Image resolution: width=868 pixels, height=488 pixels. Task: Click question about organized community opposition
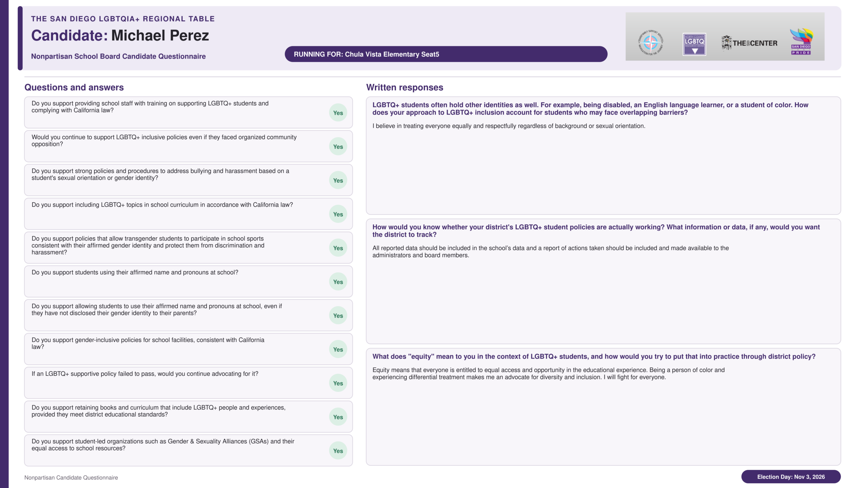click(x=164, y=141)
